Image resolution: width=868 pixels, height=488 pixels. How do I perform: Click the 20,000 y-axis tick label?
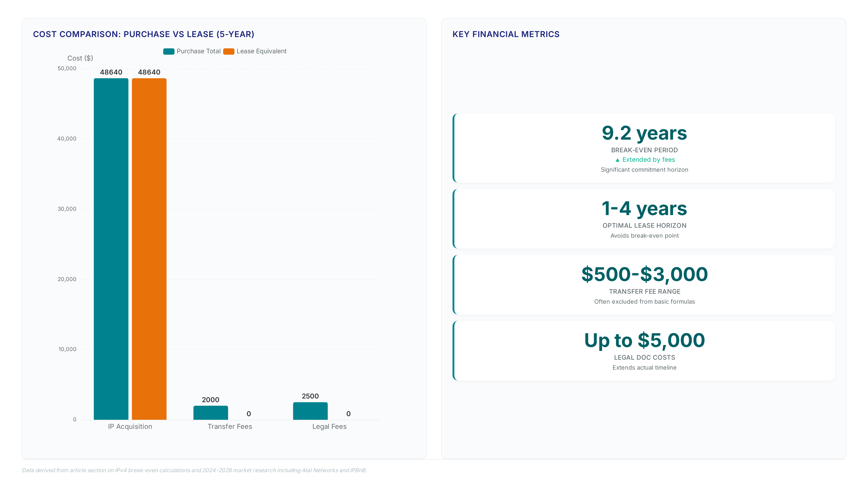[x=67, y=279]
